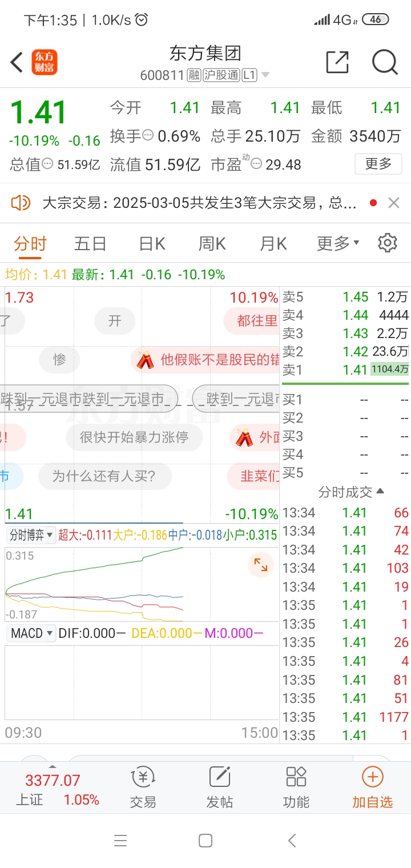Tap Android recent-apps menu button
The width and height of the screenshot is (411, 868).
(x=120, y=841)
